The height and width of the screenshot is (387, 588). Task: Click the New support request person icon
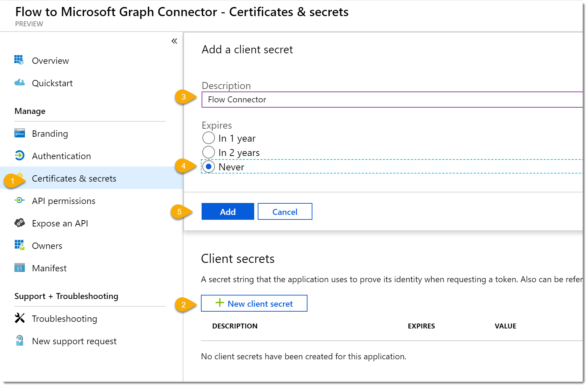(x=20, y=340)
